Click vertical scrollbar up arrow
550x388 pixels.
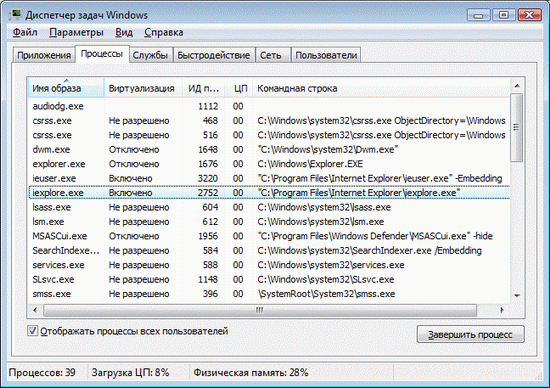tap(517, 85)
